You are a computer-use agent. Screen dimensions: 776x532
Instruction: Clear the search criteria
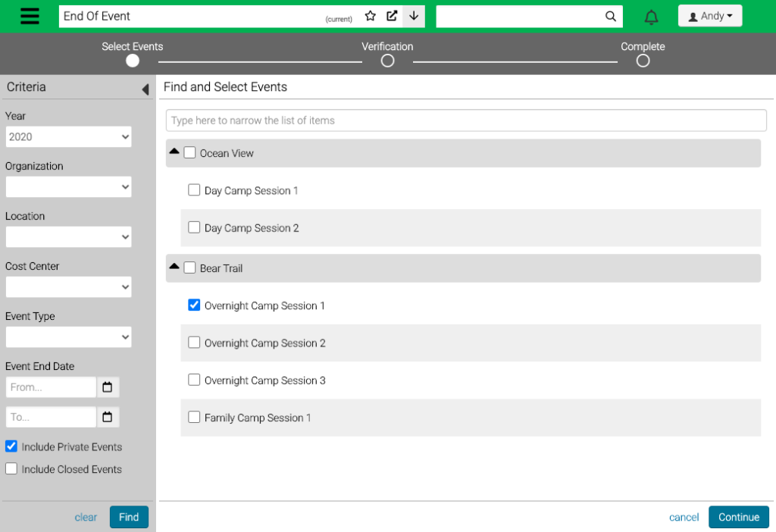pyautogui.click(x=86, y=517)
